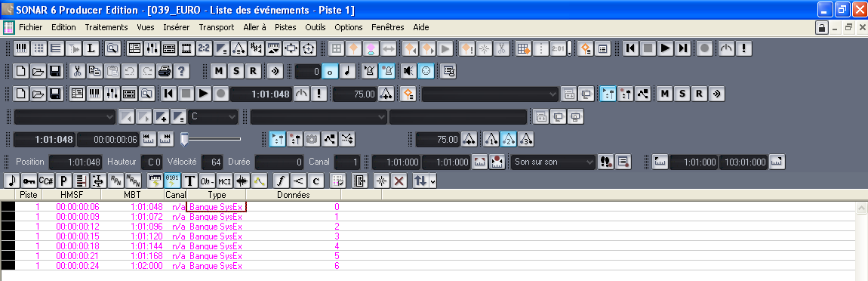Show Notes event filter icon
Image resolution: width=868 pixels, height=281 pixels.
click(x=11, y=181)
